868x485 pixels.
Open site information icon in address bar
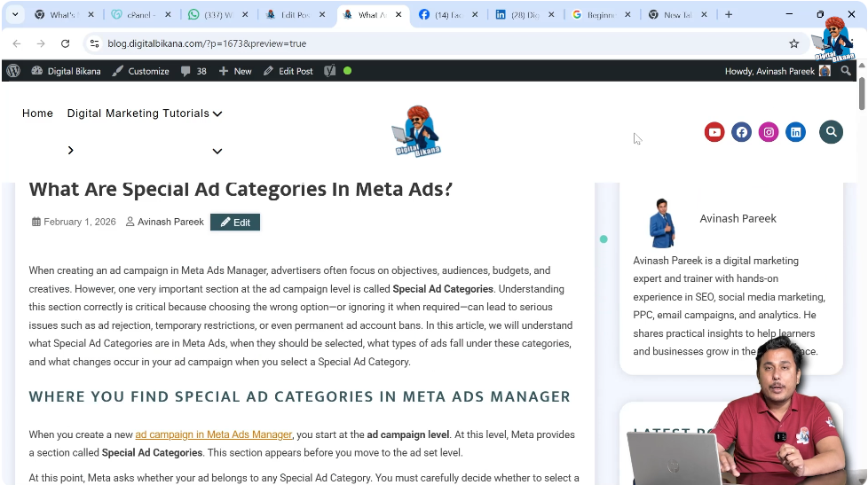pyautogui.click(x=95, y=43)
